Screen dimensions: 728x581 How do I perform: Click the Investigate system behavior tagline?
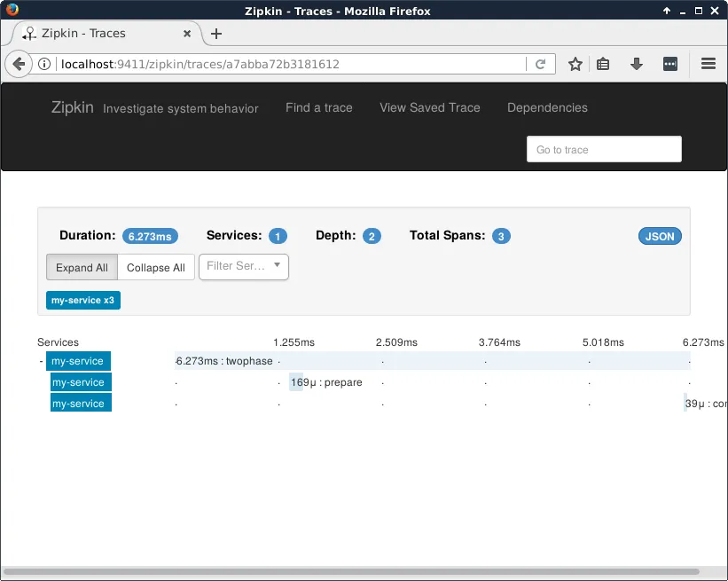coord(181,109)
